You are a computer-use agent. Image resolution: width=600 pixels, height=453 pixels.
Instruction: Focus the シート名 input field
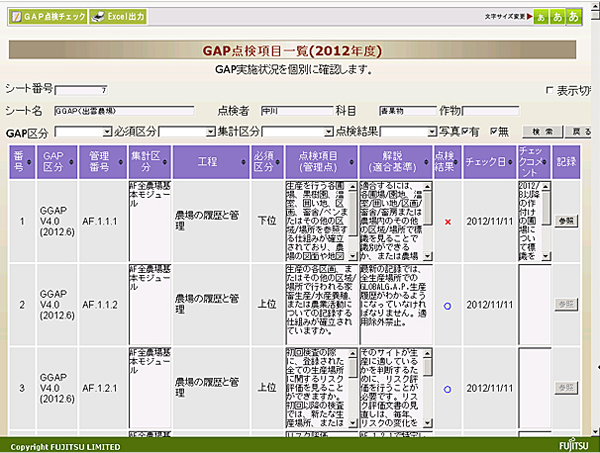[x=124, y=111]
